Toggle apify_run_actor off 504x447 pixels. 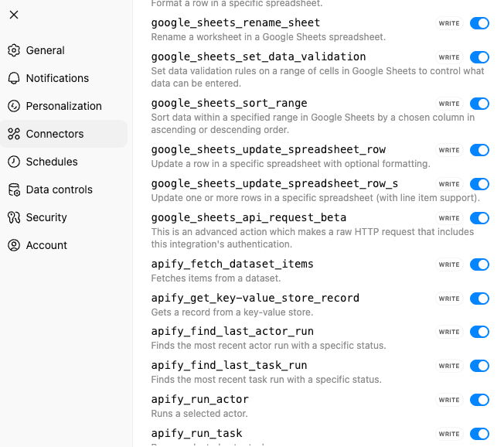coord(479,400)
